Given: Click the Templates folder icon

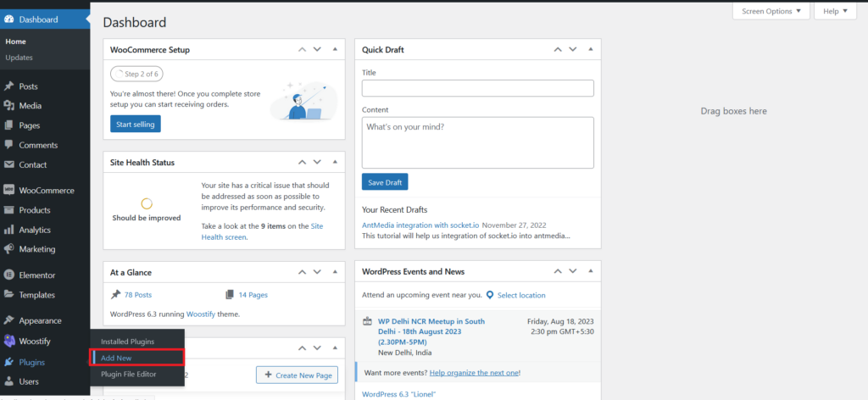Looking at the screenshot, I should (x=8, y=295).
